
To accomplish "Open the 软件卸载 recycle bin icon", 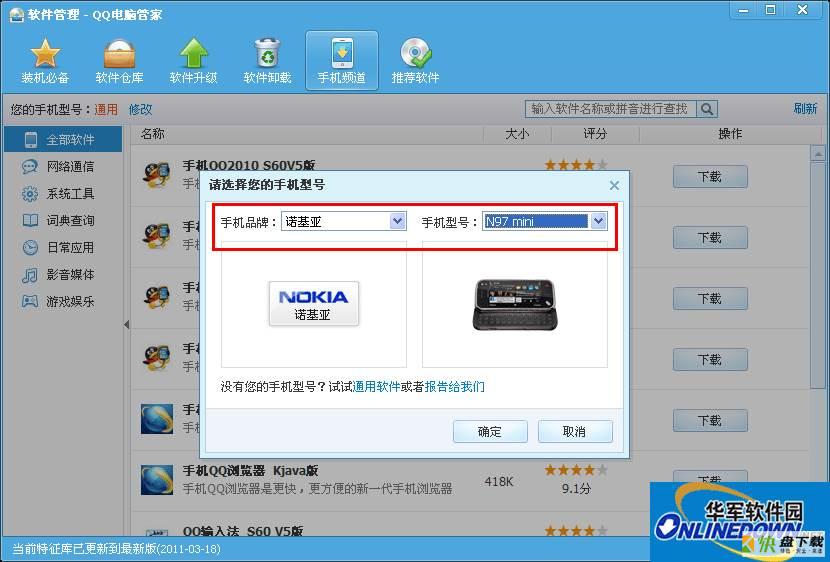I will 267,61.
